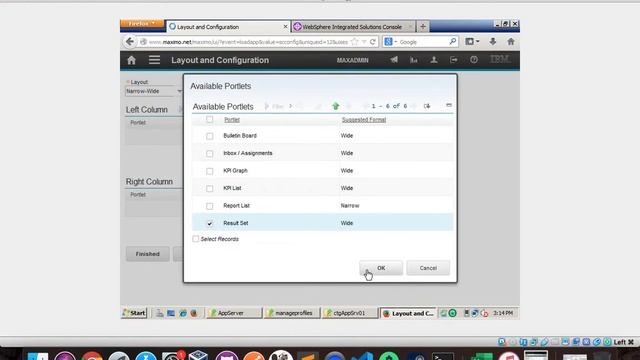Click OK in Available Portlets dialog
640x360 pixels.
click(381, 268)
